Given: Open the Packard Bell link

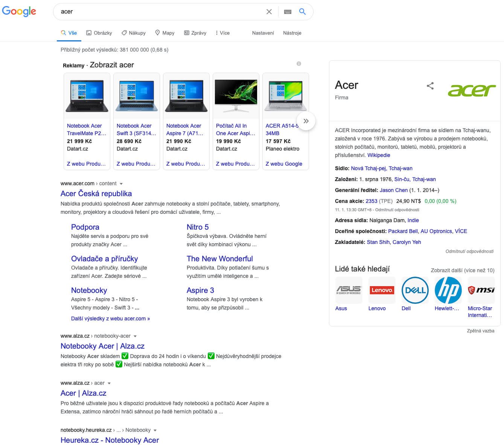Looking at the screenshot, I should point(403,231).
